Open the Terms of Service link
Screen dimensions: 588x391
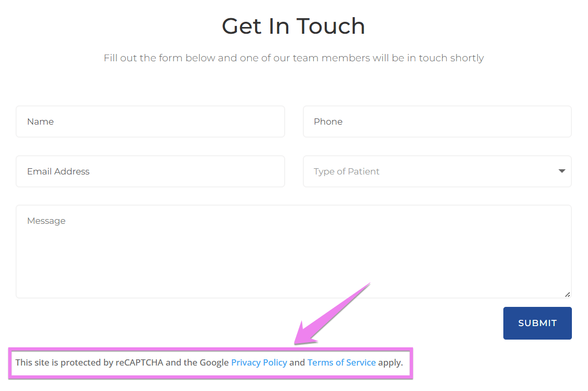[341, 362]
